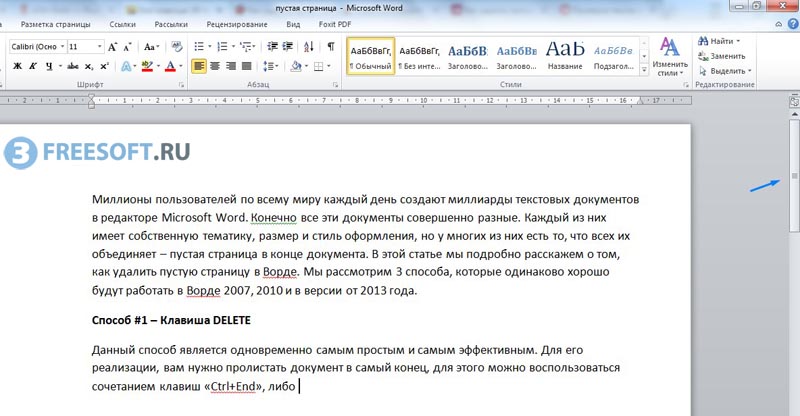This screenshot has width=800, height=416.
Task: Open Foxit PDF tab
Action: click(x=335, y=25)
